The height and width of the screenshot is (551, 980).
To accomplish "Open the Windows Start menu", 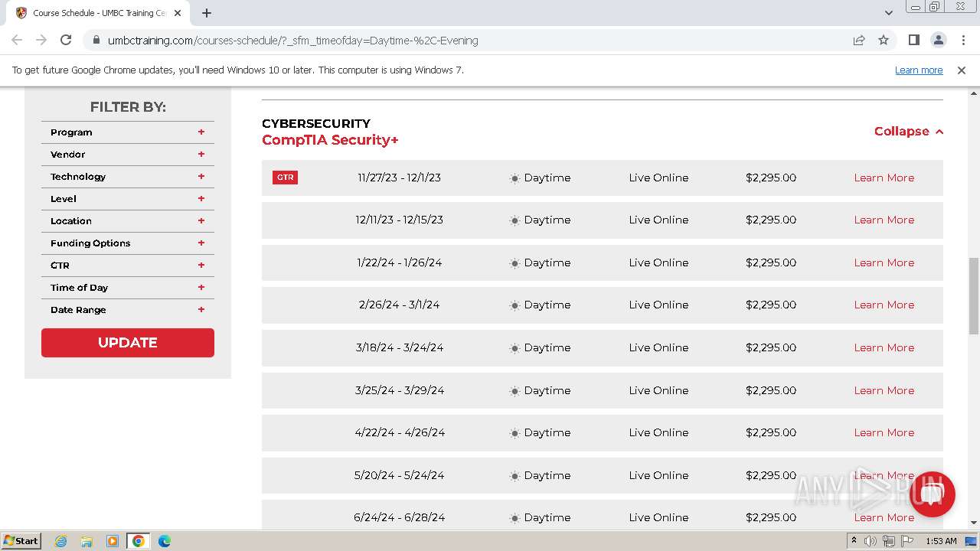I will tap(21, 541).
